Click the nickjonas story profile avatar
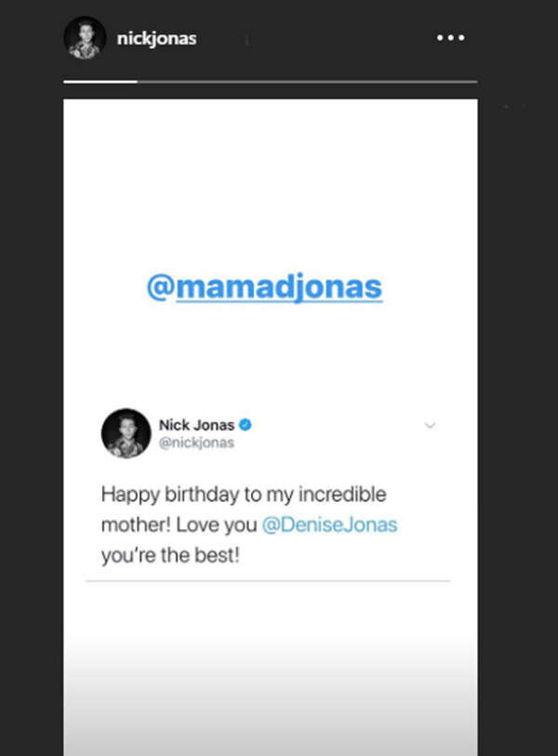 (x=85, y=38)
